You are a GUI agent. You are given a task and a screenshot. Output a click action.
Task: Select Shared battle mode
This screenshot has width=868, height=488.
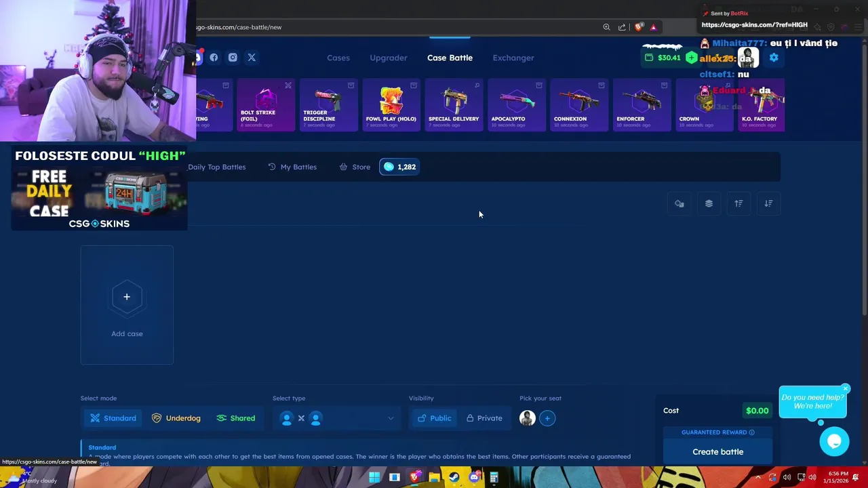coord(235,418)
